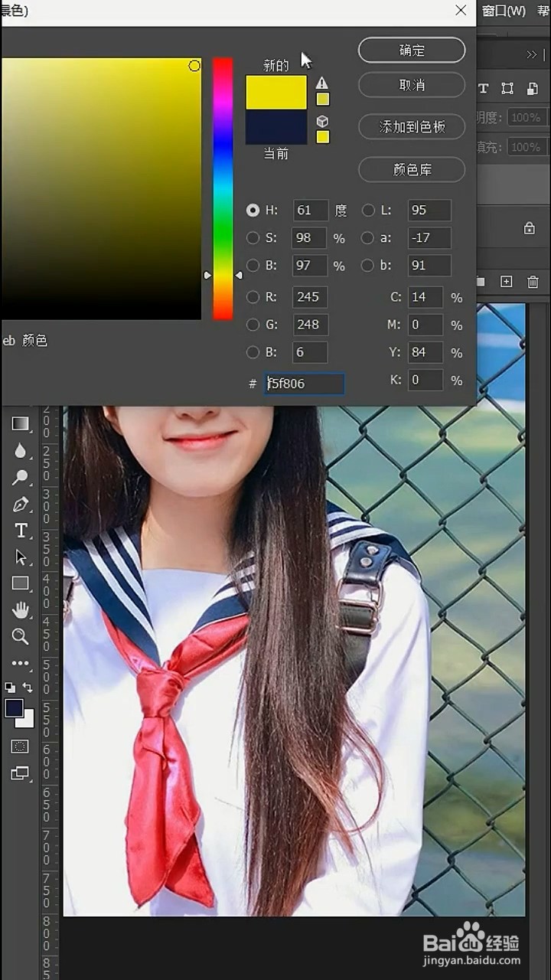Select the Rectangle shape tool
The image size is (551, 980).
pyautogui.click(x=20, y=583)
